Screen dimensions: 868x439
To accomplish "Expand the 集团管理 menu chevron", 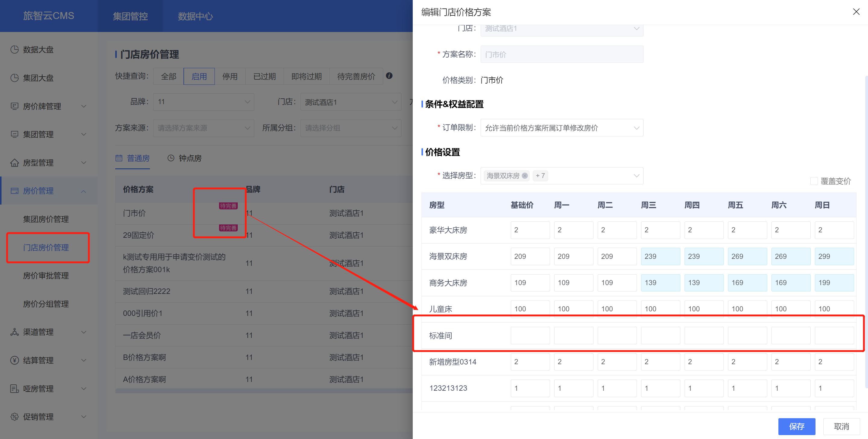I will pyautogui.click(x=84, y=134).
